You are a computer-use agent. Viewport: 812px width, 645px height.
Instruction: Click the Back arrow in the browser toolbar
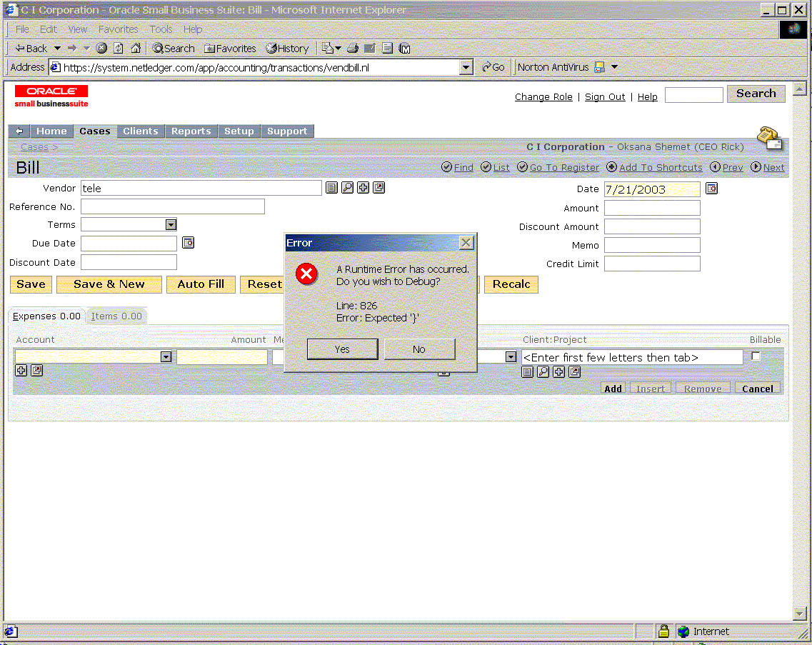point(31,48)
